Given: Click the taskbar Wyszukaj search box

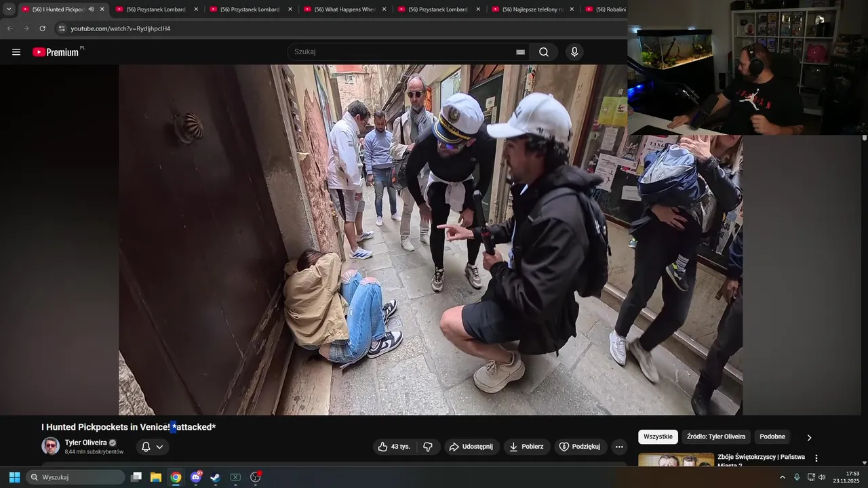Looking at the screenshot, I should coord(75,477).
